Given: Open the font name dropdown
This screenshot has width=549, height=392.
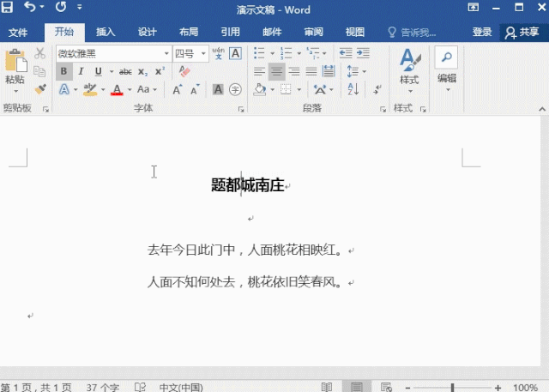Looking at the screenshot, I should point(166,53).
